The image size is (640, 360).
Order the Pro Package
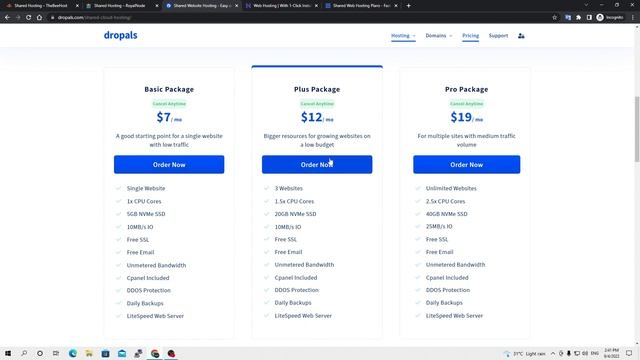(467, 164)
